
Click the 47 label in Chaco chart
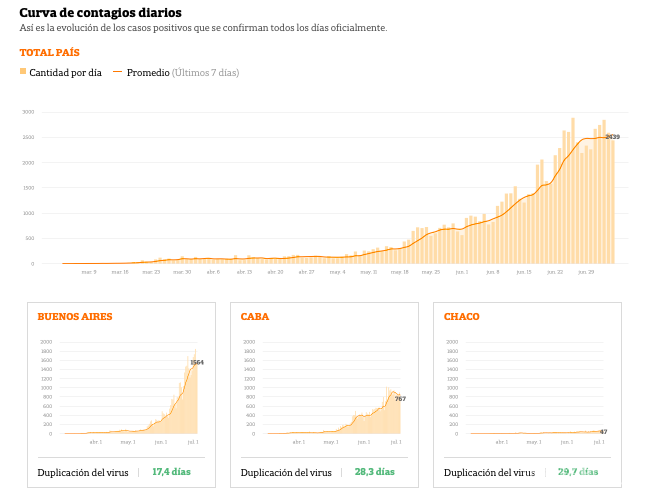[x=603, y=432]
